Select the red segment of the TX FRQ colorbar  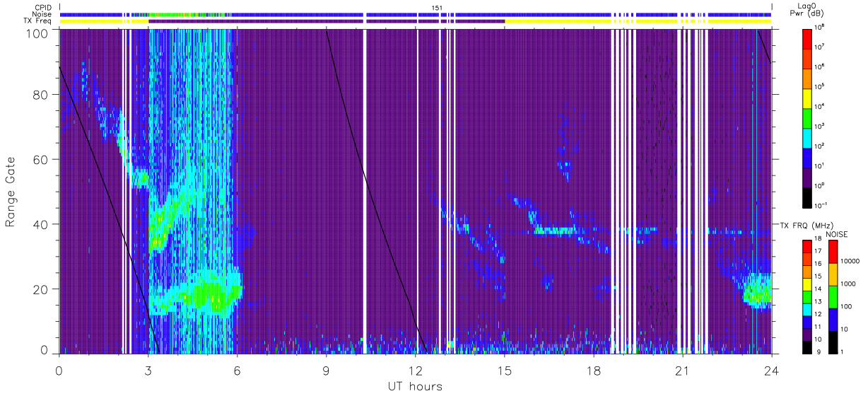807,247
